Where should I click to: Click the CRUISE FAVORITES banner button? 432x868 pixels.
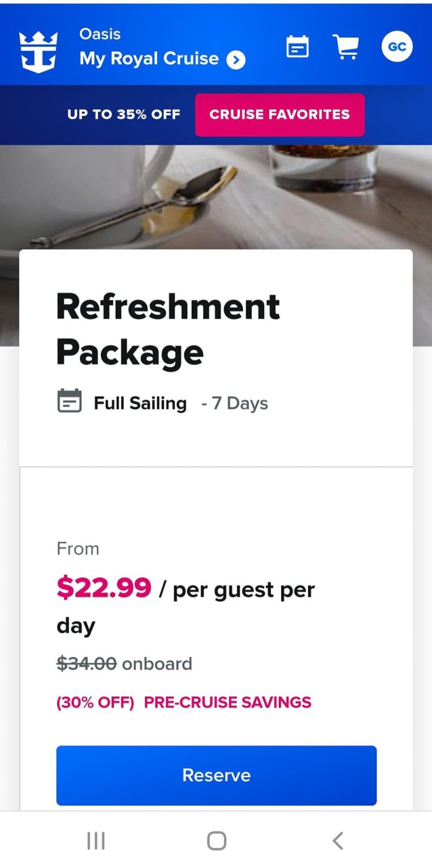[x=279, y=115]
